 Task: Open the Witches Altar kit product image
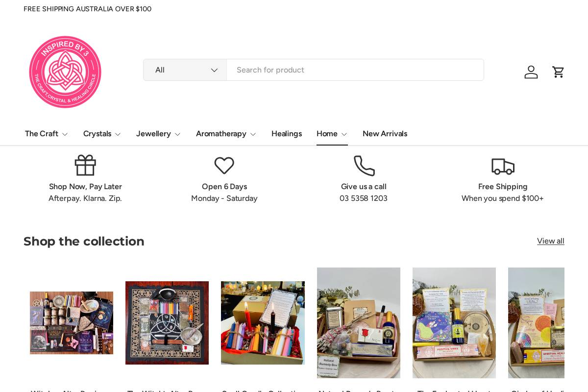(x=72, y=323)
